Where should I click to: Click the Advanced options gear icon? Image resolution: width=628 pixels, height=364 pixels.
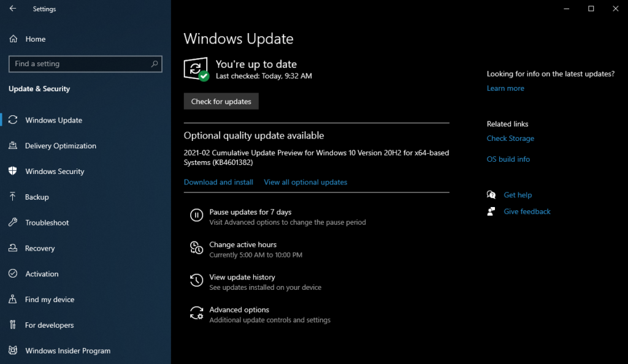[x=196, y=313]
